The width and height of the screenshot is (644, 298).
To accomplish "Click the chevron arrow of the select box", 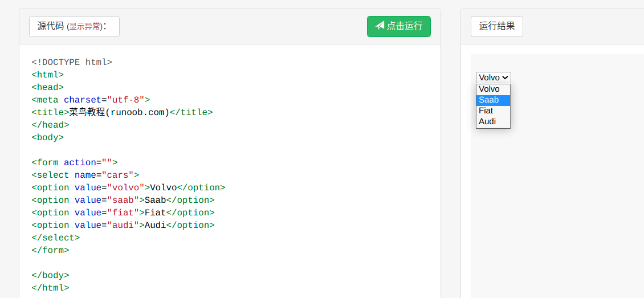I will [505, 77].
